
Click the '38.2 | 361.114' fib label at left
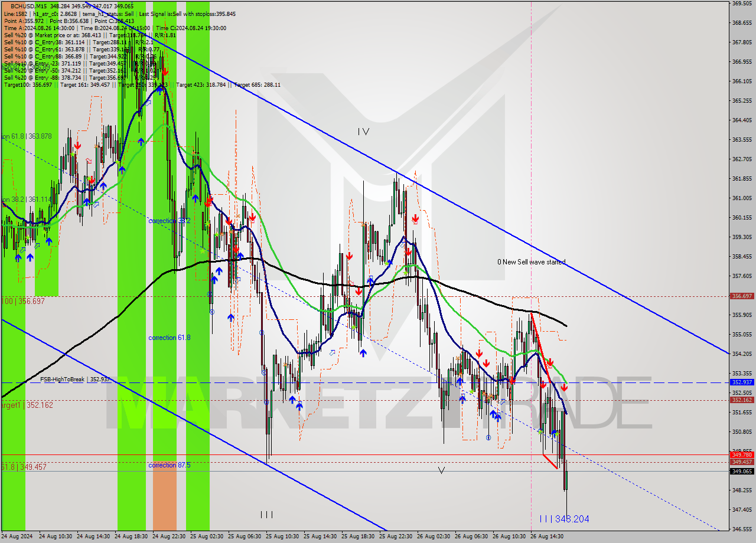click(26, 199)
